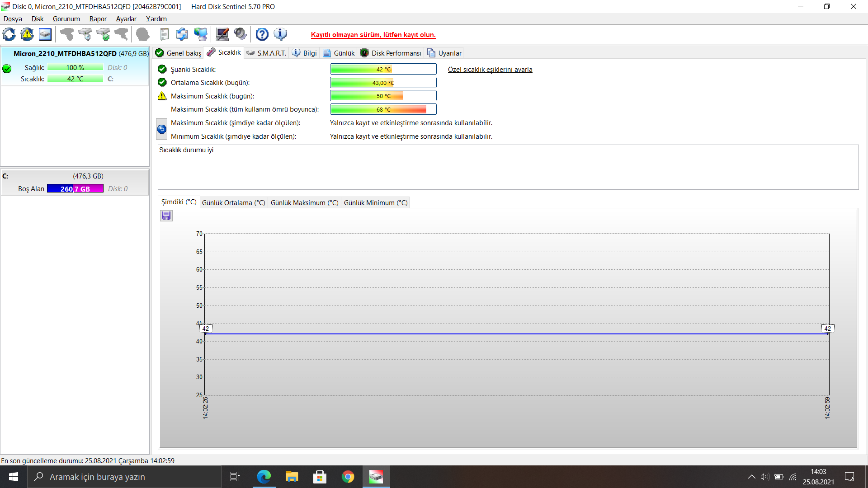The image size is (868, 488).
Task: Click the send report email icon
Action: (182, 34)
